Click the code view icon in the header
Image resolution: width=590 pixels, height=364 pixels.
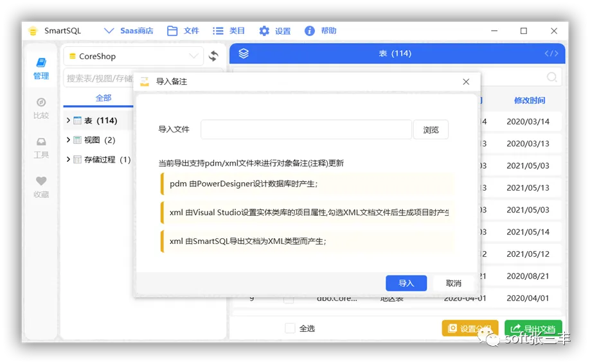click(x=551, y=53)
